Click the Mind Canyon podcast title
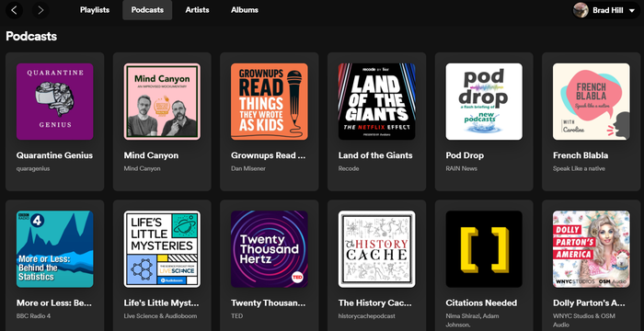The height and width of the screenshot is (331, 644). coord(151,155)
